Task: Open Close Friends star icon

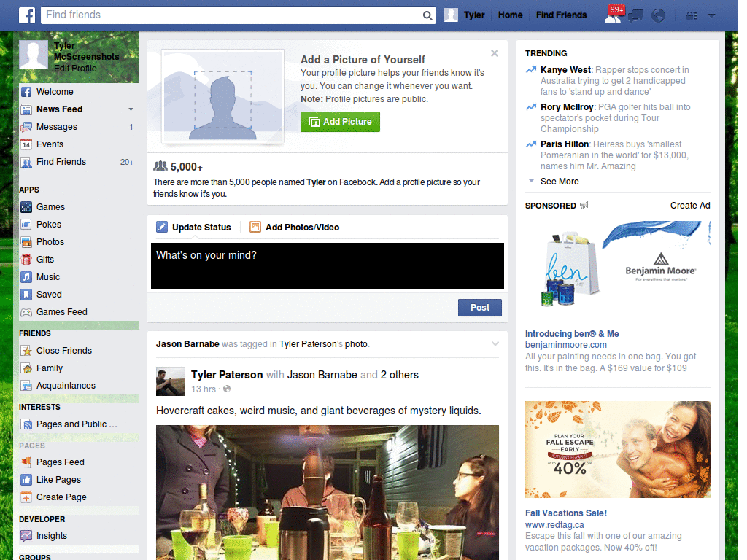Action: click(x=26, y=351)
